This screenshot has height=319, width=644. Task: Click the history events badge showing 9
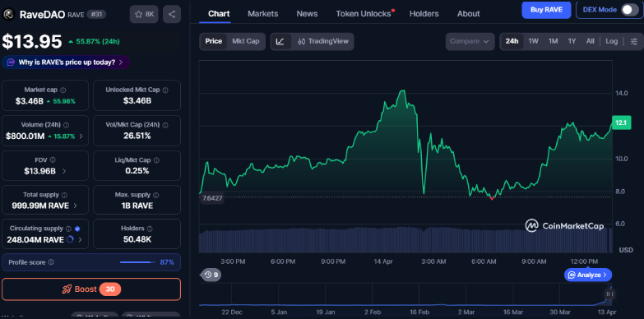point(211,275)
